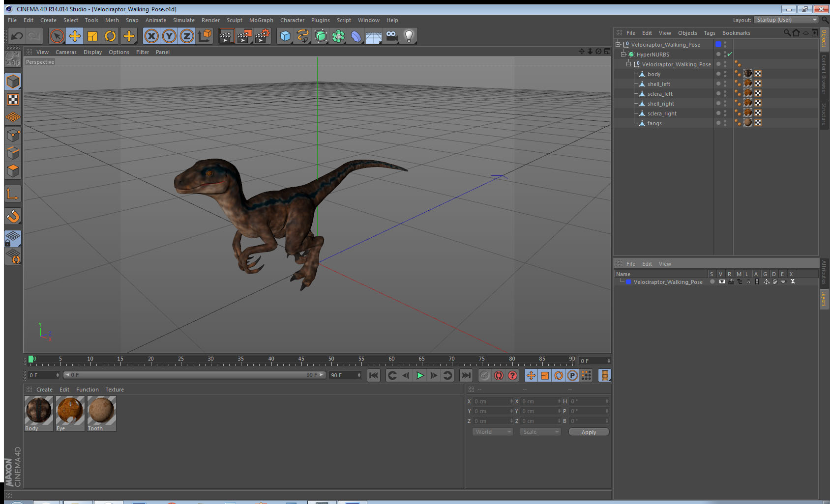Switch to Polygons mode
Image resolution: width=830 pixels, height=504 pixels.
[13, 170]
